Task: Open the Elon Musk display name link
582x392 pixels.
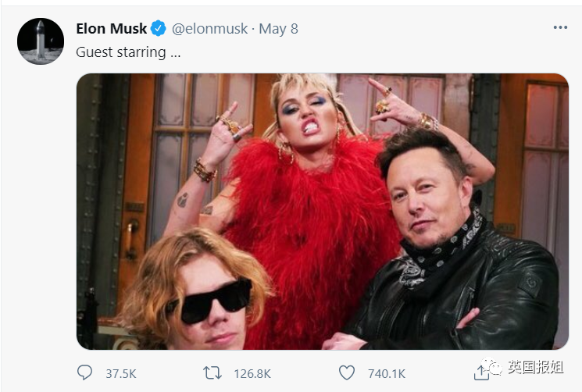Action: point(112,29)
